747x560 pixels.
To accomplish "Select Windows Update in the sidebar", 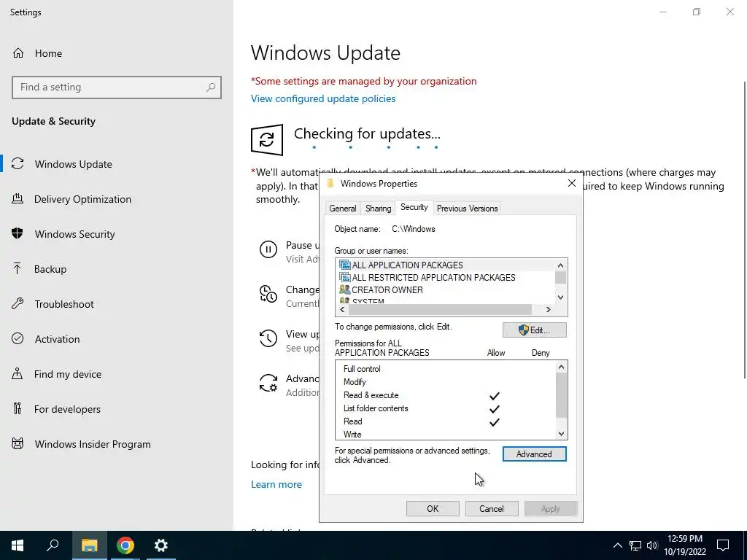I will 73,164.
